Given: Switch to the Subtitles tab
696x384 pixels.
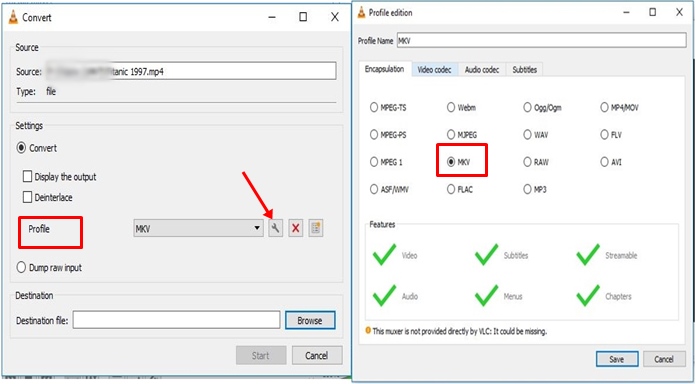Looking at the screenshot, I should coord(524,70).
